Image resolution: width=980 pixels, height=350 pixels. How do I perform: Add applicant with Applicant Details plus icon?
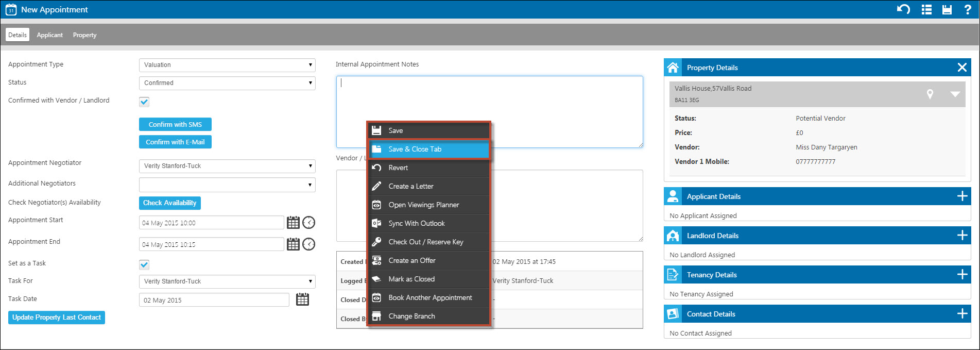(962, 196)
